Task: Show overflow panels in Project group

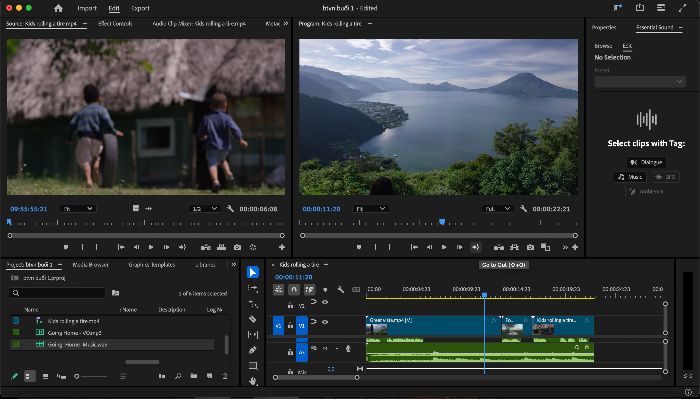Action: tap(233, 264)
